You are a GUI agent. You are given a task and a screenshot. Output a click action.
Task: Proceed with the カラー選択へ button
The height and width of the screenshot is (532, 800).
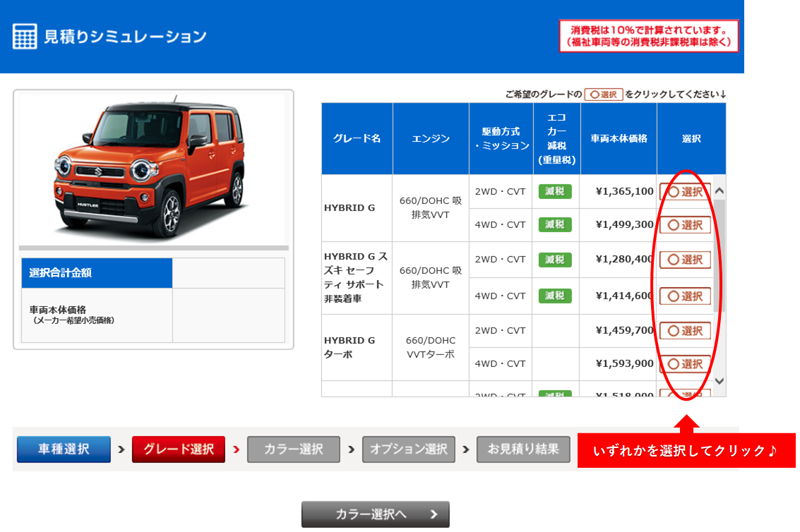[x=376, y=514]
